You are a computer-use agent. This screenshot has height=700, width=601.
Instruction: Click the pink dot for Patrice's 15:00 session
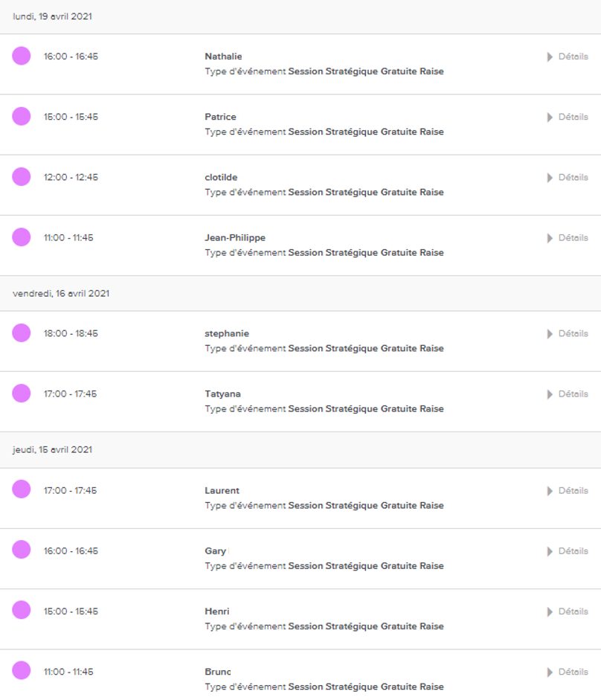pos(21,116)
